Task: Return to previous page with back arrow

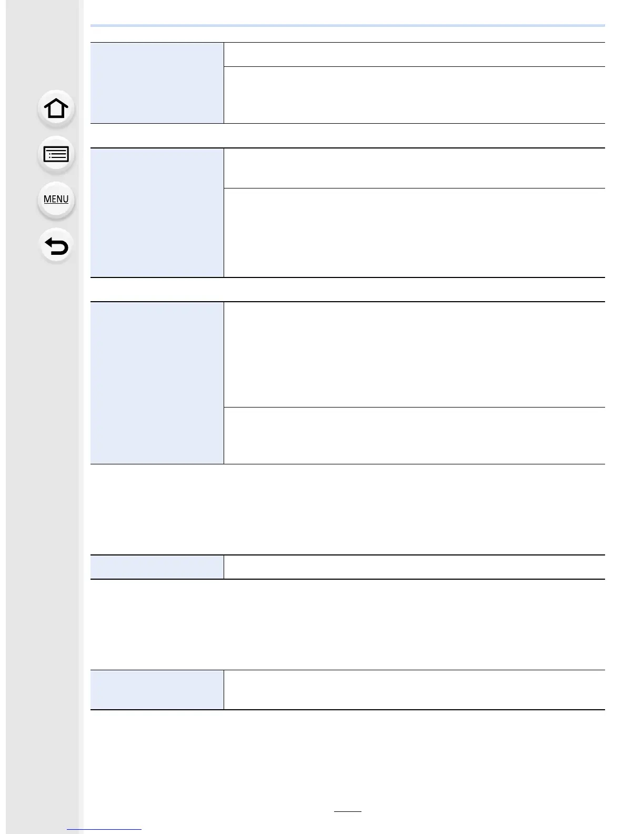Action: point(56,246)
